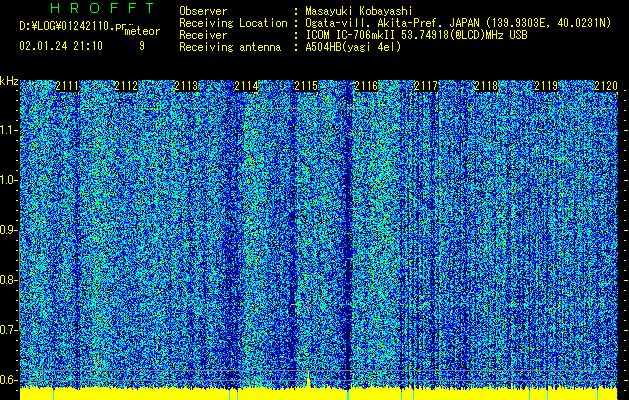Click the 0.9 frequency axis label
Screen dimensions: 629x400
pyautogui.click(x=9, y=230)
